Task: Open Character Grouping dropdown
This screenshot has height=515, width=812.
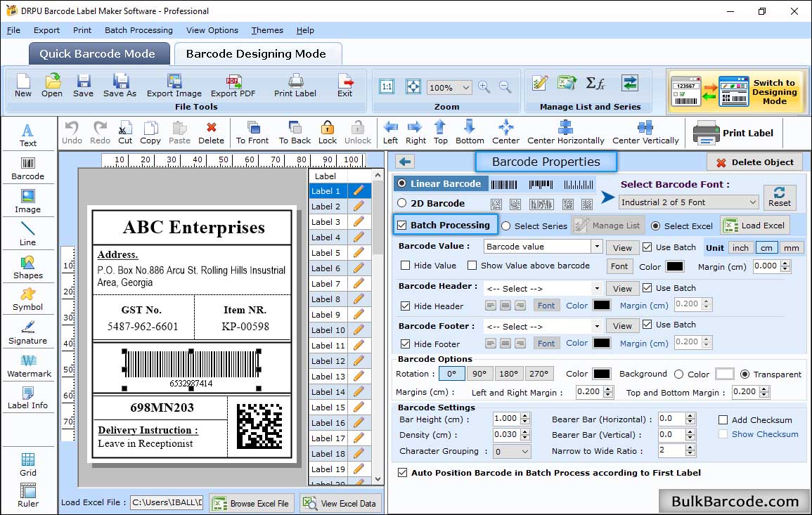Action: coord(525,451)
